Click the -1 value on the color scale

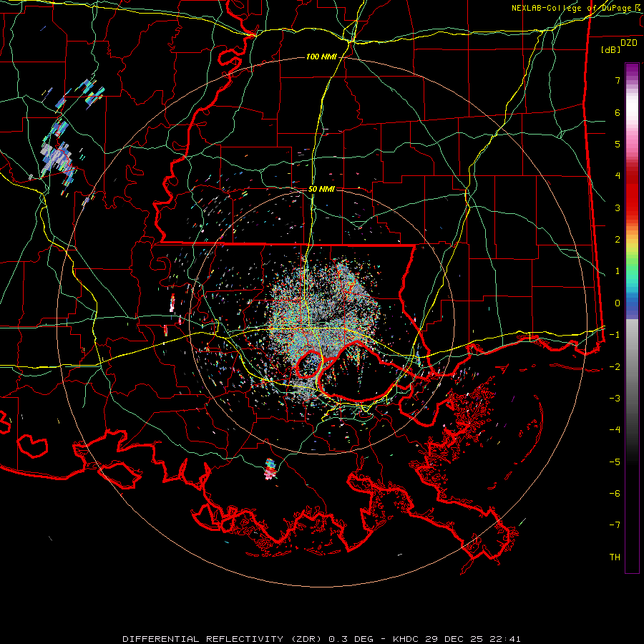(x=615, y=335)
